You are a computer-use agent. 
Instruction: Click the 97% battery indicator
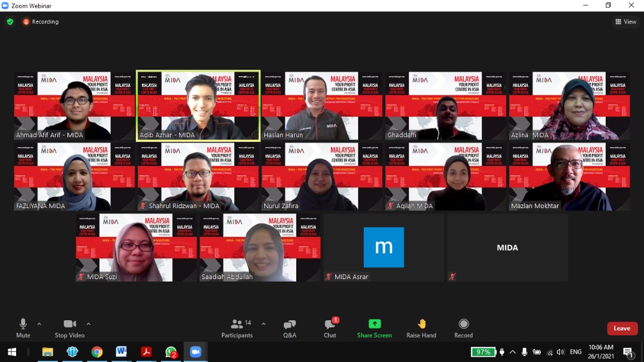(x=484, y=352)
